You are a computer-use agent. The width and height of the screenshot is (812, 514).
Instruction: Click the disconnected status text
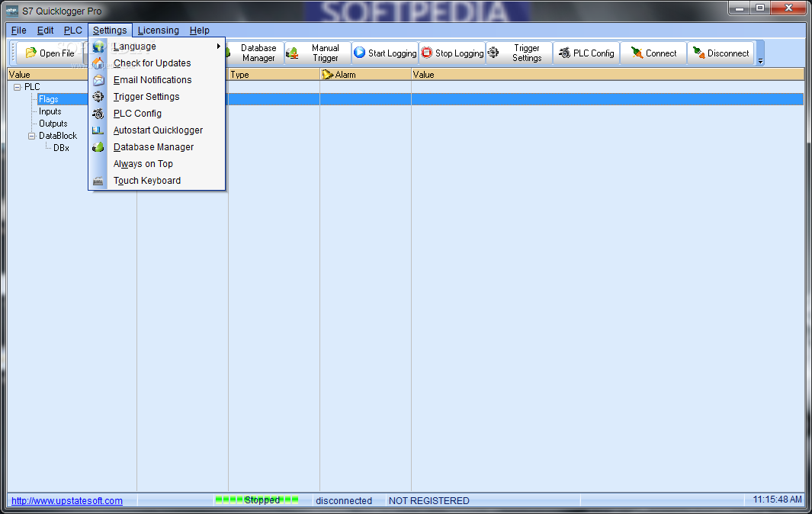click(x=344, y=500)
